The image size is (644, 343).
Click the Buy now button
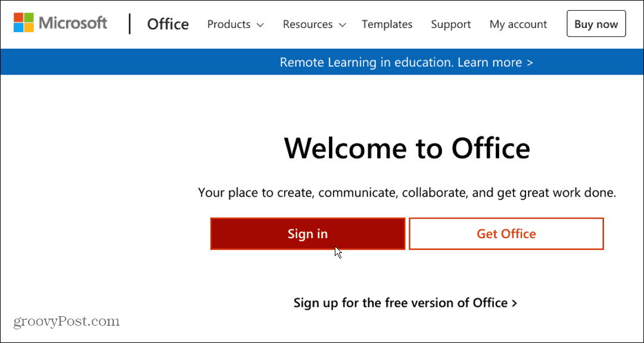coord(596,24)
